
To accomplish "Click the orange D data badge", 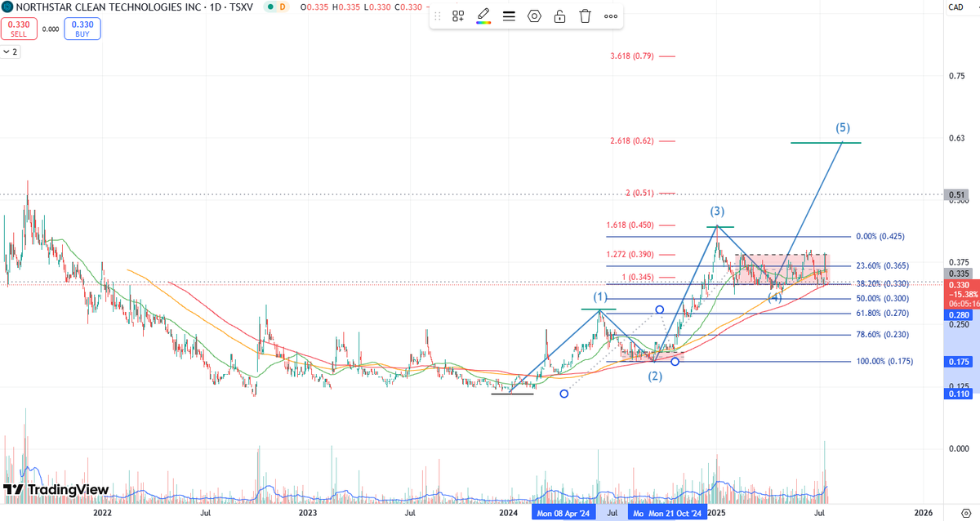I will (x=283, y=7).
